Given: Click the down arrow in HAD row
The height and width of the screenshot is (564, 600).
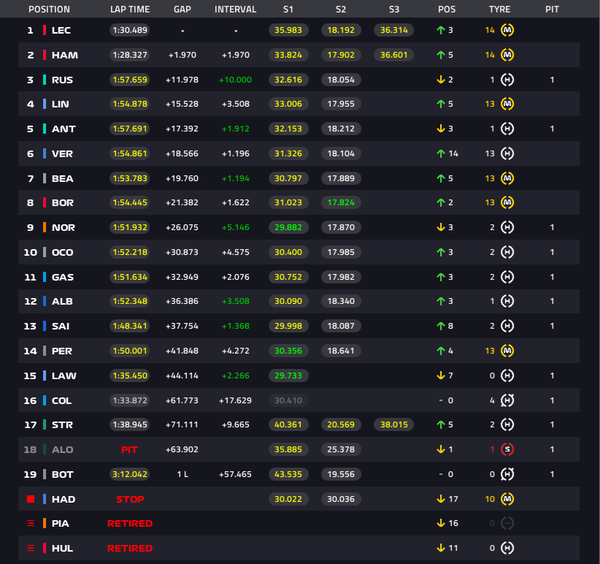Looking at the screenshot, I should 441,499.
